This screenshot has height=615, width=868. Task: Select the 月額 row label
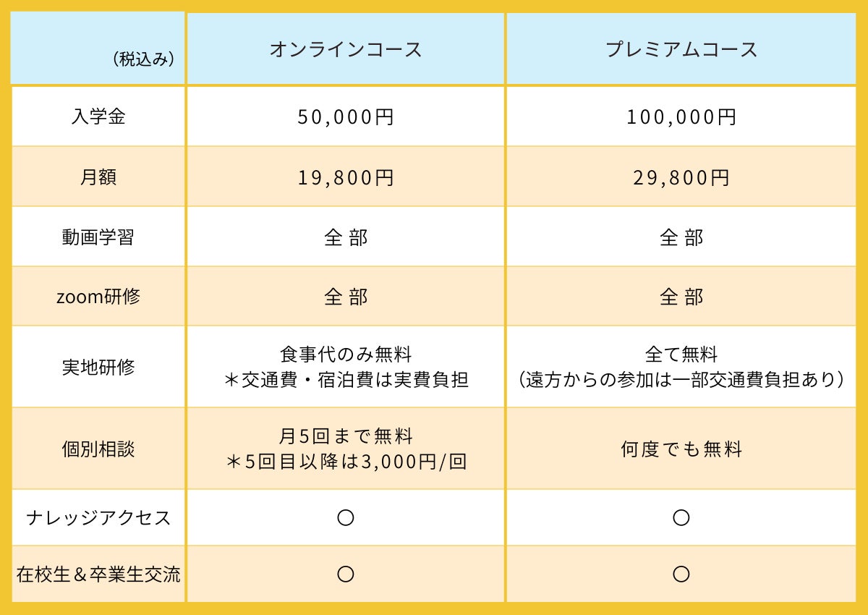point(98,177)
